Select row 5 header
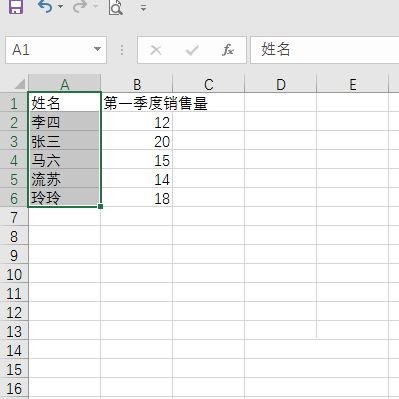 (14, 179)
